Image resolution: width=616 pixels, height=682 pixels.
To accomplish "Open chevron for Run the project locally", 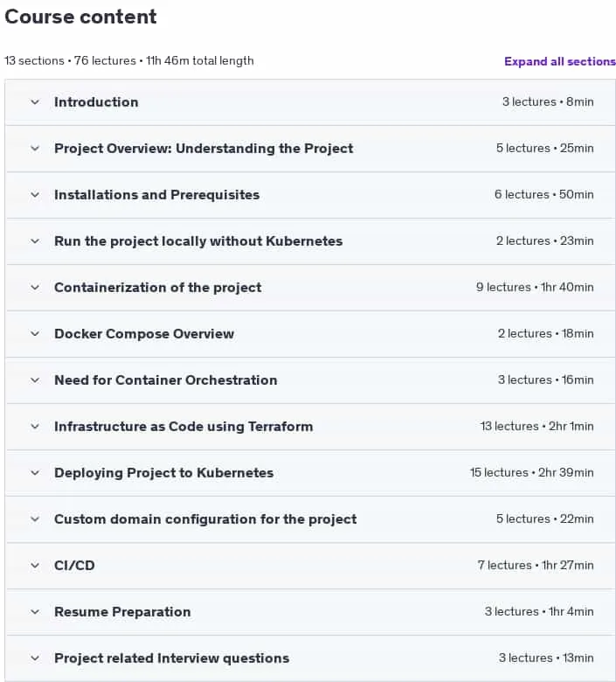I will [35, 241].
